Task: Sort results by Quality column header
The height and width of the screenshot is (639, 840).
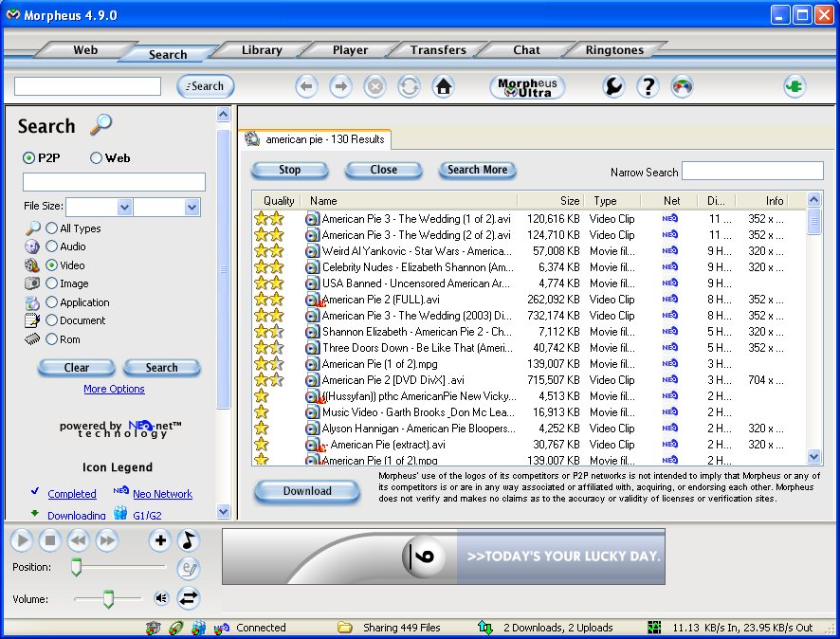Action: coord(277,201)
